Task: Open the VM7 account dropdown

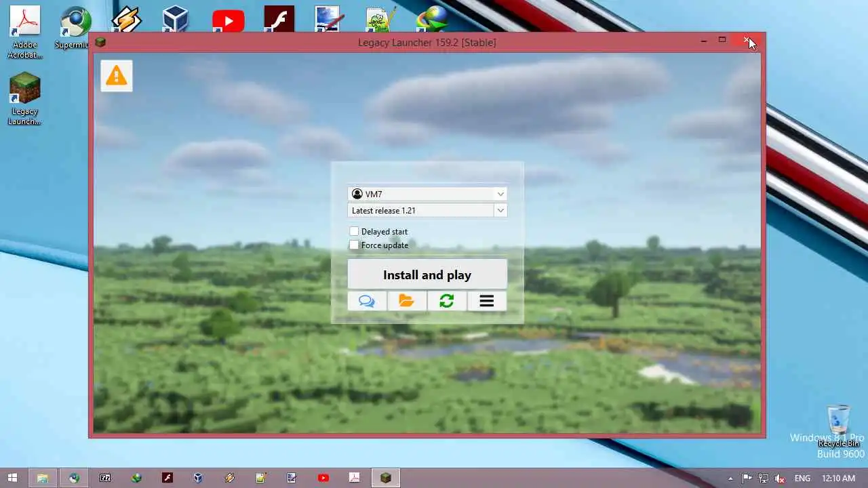Action: click(427, 194)
